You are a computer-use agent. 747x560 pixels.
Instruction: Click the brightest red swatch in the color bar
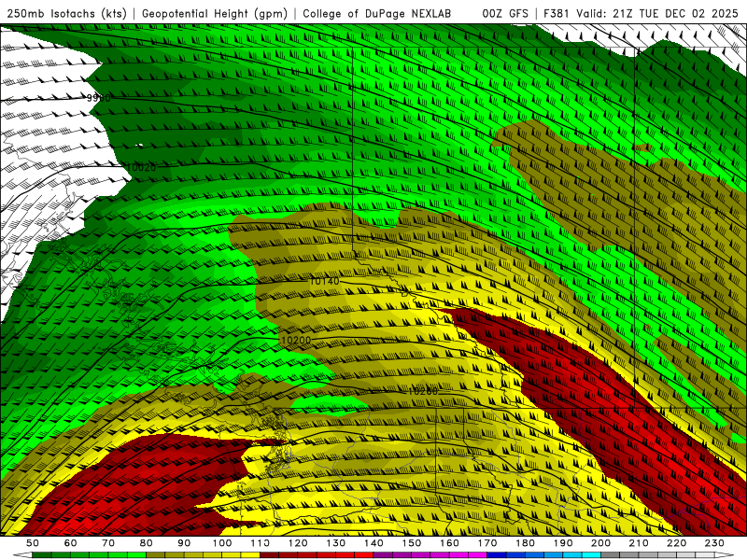364,554
